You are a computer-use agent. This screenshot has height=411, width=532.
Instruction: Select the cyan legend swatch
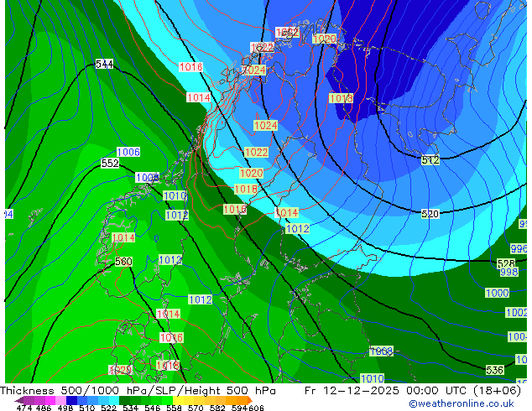click(x=114, y=400)
